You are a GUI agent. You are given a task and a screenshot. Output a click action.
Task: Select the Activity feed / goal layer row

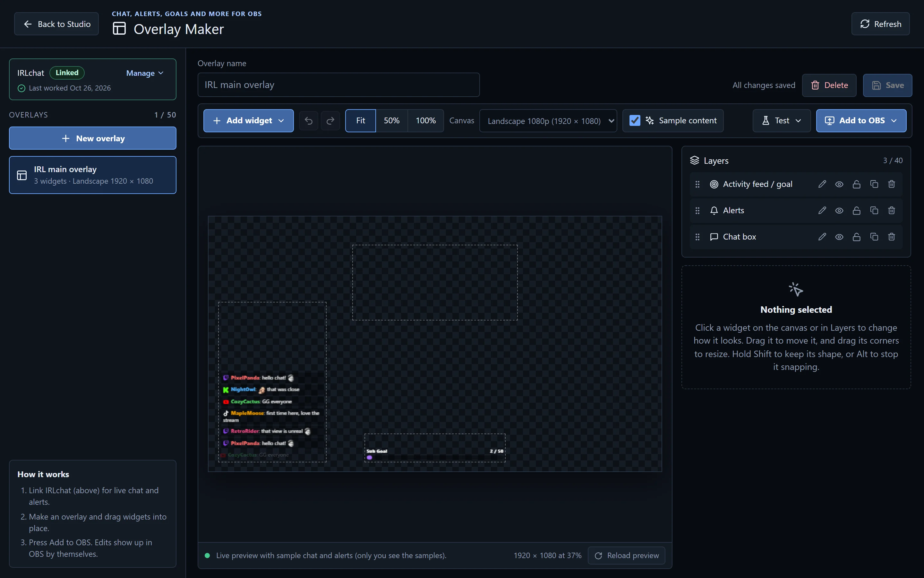tap(796, 184)
